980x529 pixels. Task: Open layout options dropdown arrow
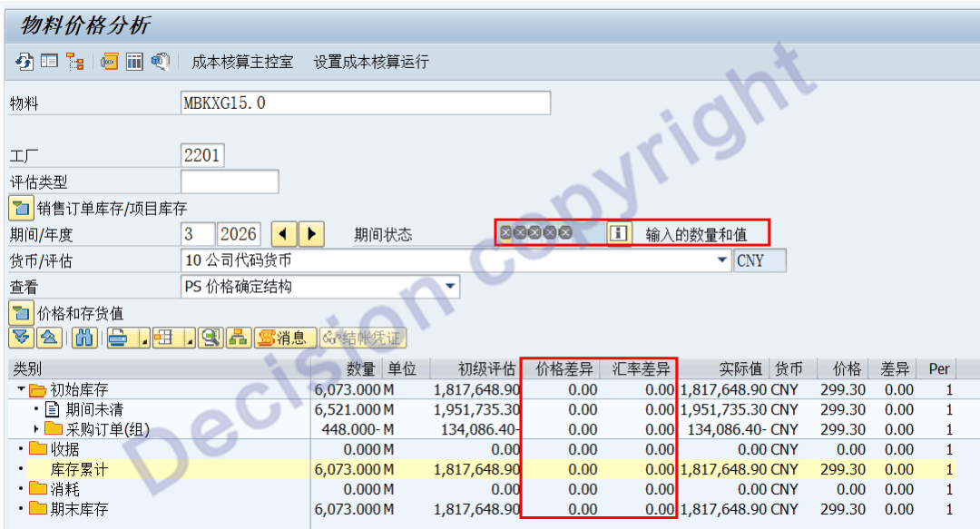[x=190, y=341]
